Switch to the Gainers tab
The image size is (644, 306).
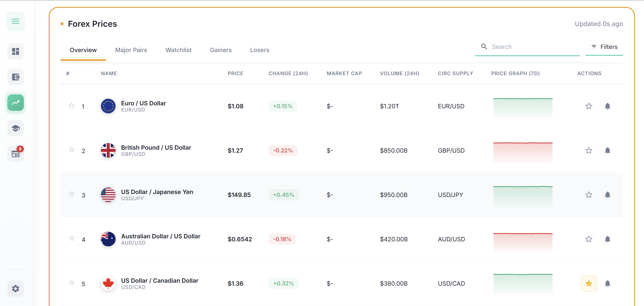220,50
